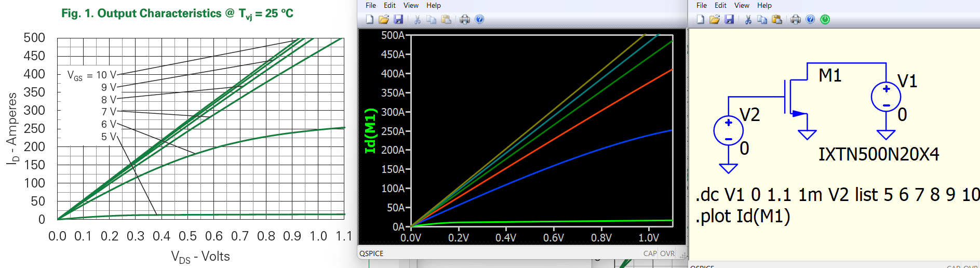Click Save floppy icon in waveform window toolbar

(398, 19)
